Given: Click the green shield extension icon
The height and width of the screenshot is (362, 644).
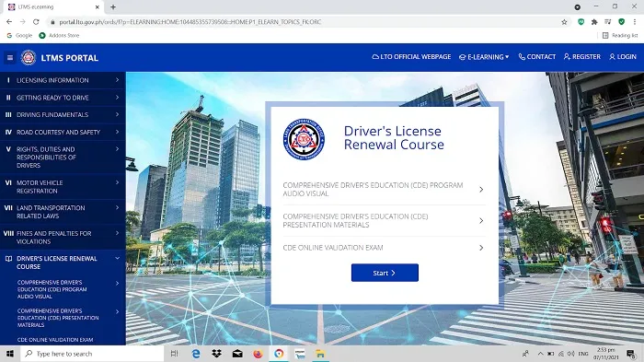Looking at the screenshot, I should coord(621,22).
